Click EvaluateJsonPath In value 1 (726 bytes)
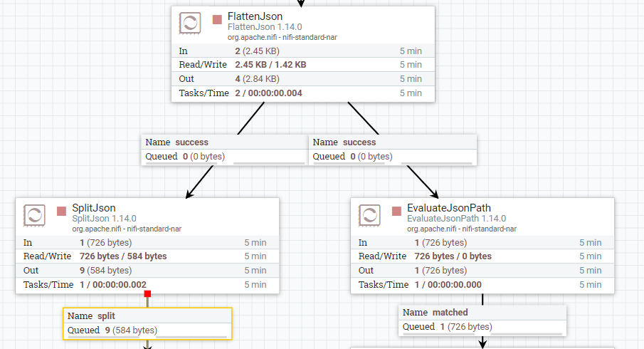Image resolution: width=644 pixels, height=349 pixels. click(440, 243)
